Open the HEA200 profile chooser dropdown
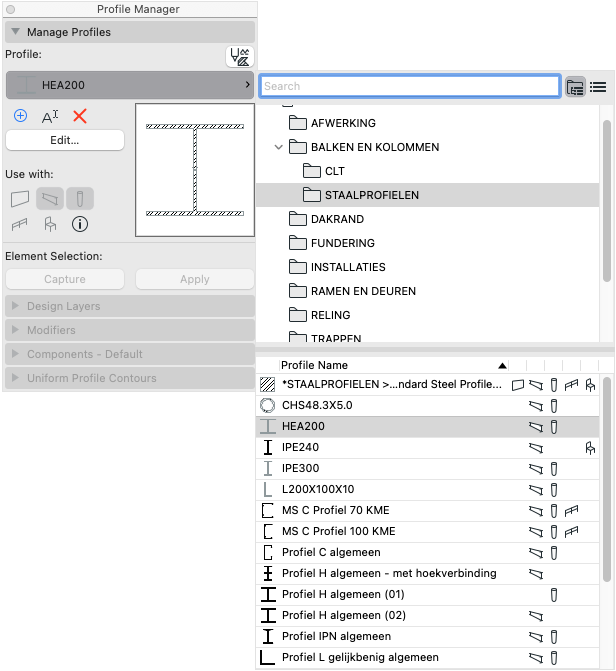Image resolution: width=616 pixels, height=671 pixels. 130,85
